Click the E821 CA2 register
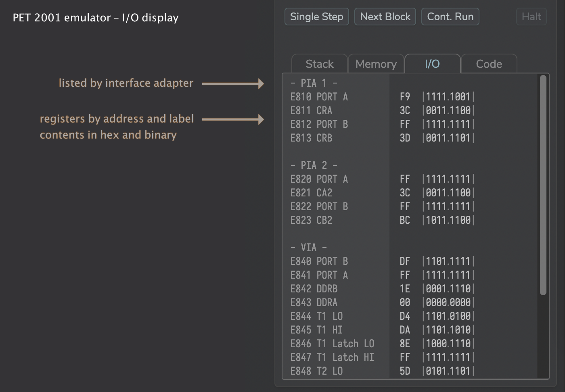The width and height of the screenshot is (565, 392). point(410,193)
